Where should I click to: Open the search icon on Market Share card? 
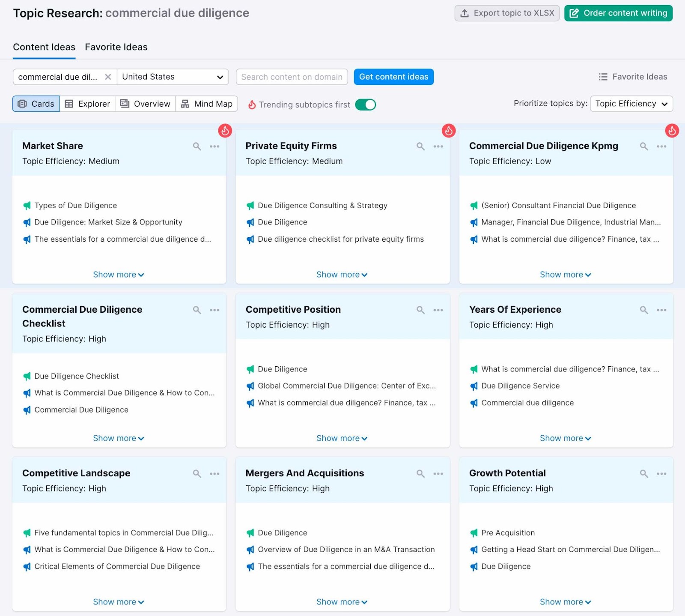pyautogui.click(x=197, y=146)
